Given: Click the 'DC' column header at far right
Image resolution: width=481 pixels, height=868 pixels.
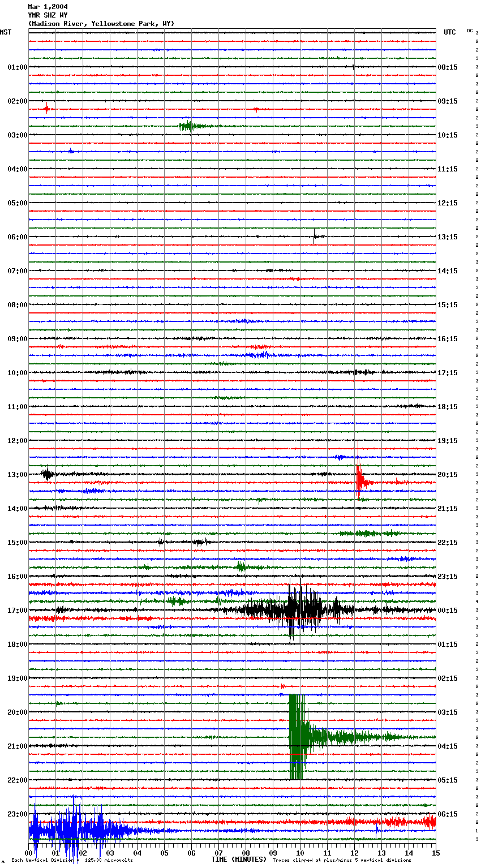Looking at the screenshot, I should coord(470,31).
